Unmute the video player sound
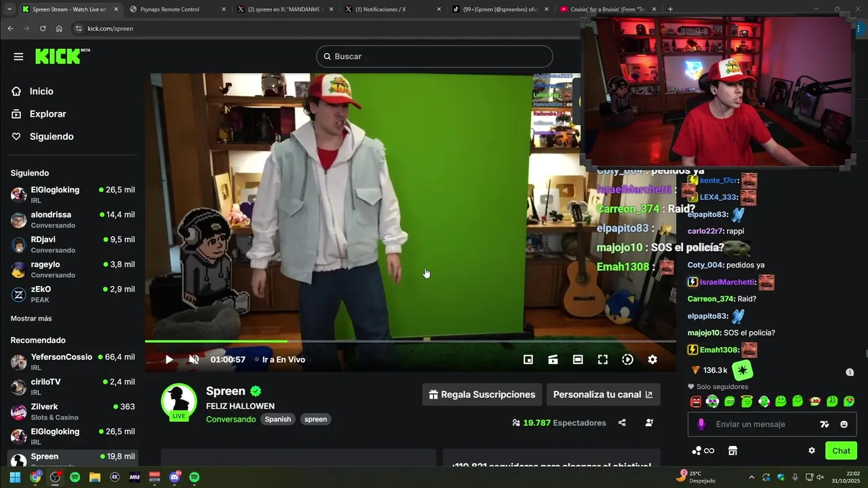Image resolution: width=868 pixels, height=488 pixels. click(x=194, y=360)
